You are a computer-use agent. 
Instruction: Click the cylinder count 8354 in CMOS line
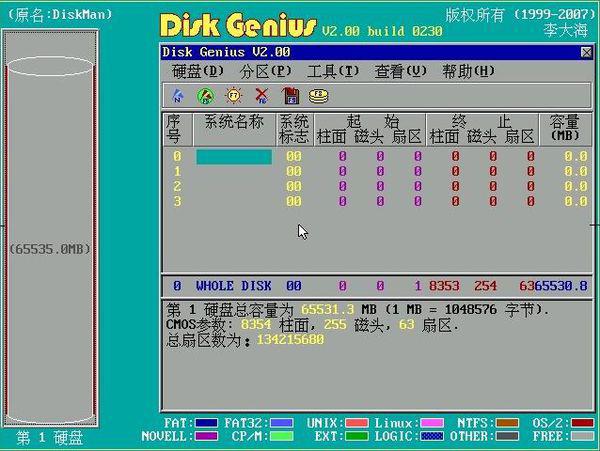pos(256,324)
